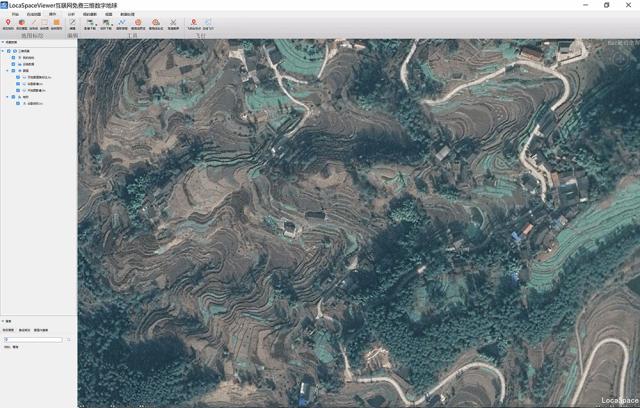Click the blue flag flight icon
The height and width of the screenshot is (408, 640).
point(208,22)
